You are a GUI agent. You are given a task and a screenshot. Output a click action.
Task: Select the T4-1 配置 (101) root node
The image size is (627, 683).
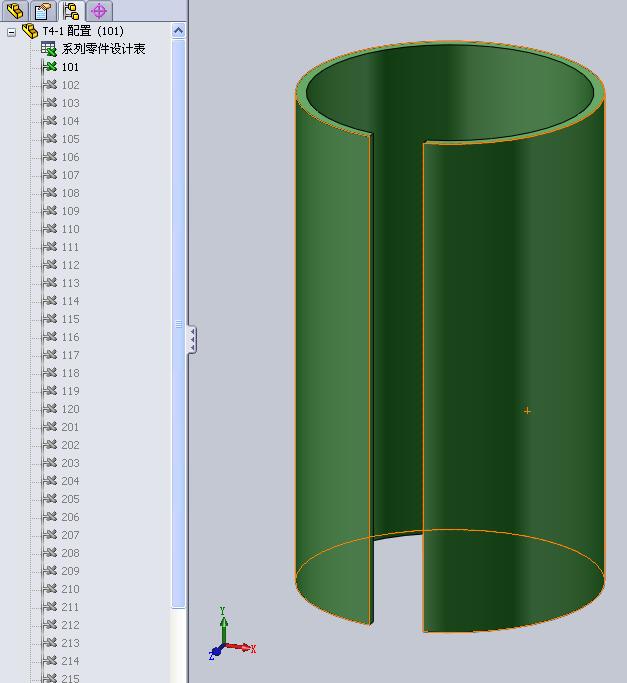click(83, 31)
